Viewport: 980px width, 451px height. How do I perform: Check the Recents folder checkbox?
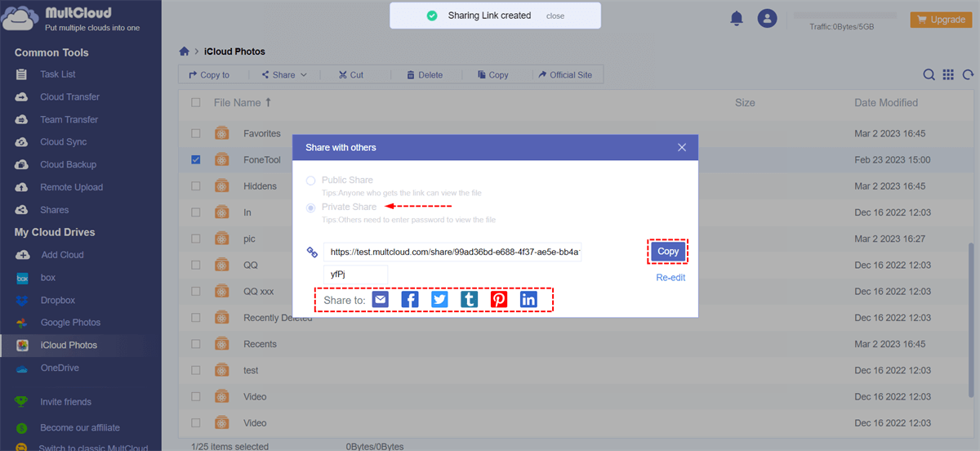point(196,344)
